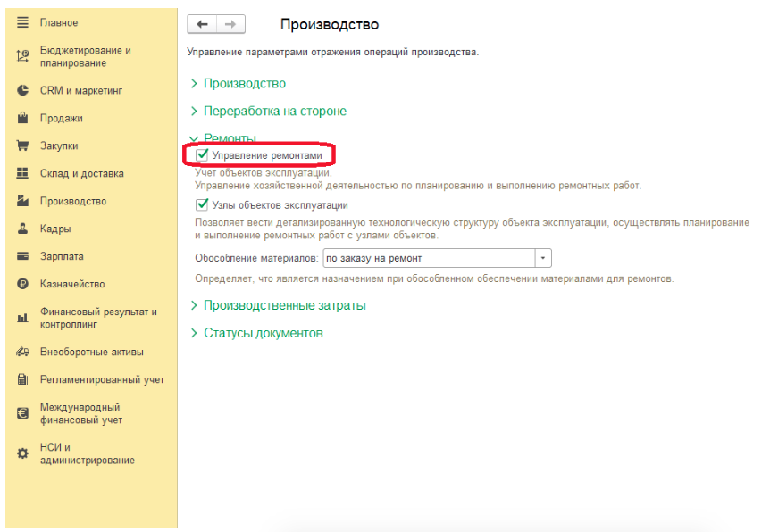Open the Казначейство menu section
Screen dimensions: 770x532
click(x=72, y=284)
